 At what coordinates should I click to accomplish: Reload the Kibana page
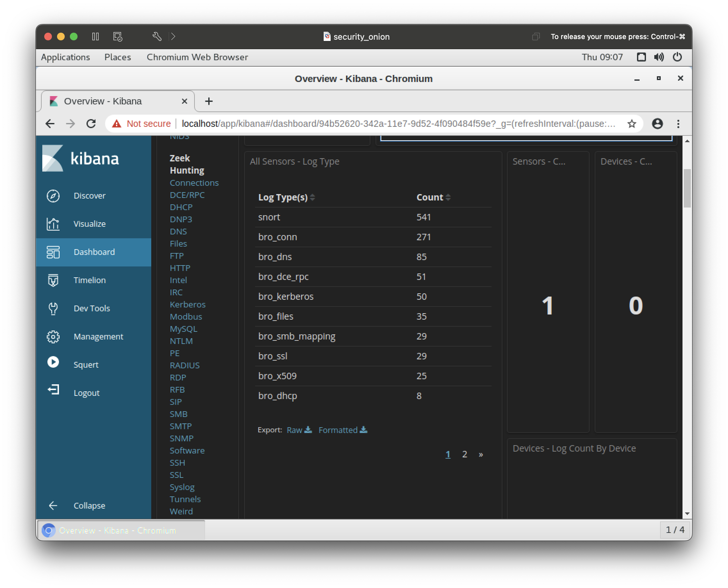point(91,124)
